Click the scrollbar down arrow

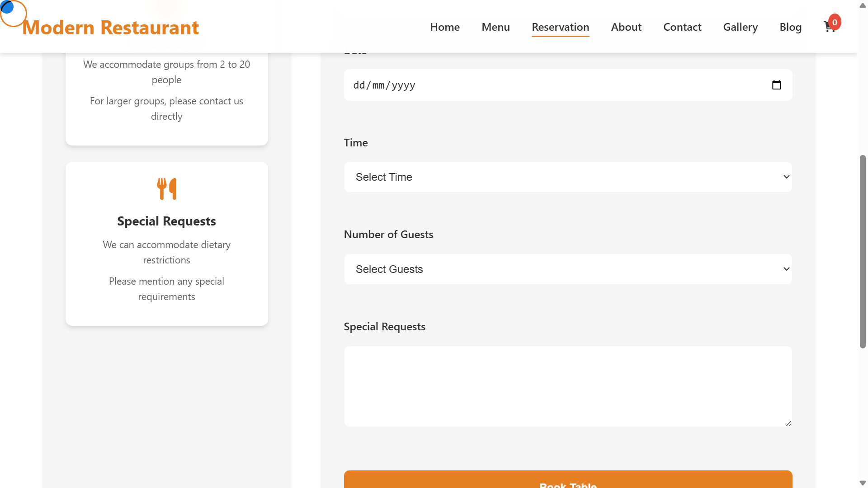pos(863,483)
